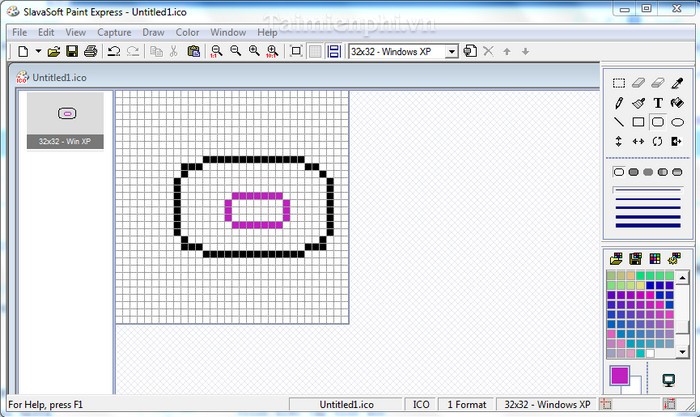Viewport: 700px width, 417px height.
Task: Switch to the Untitled1.ico document tab
Action: tap(55, 76)
